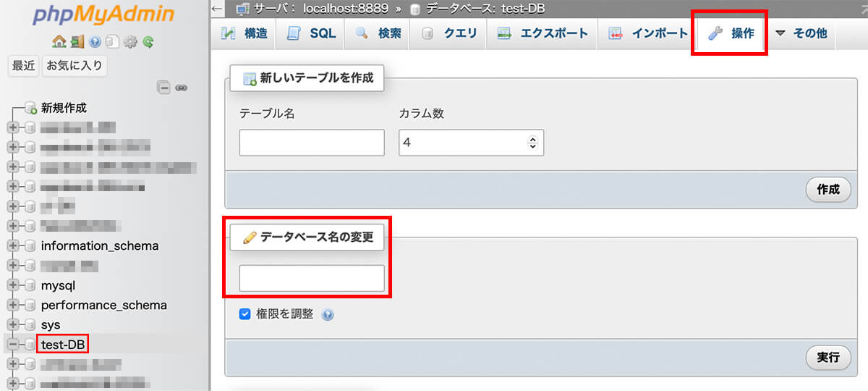Open phpMyAdmin documentation blue question icon
Viewport: 868px width, 391px height.
coord(95,42)
